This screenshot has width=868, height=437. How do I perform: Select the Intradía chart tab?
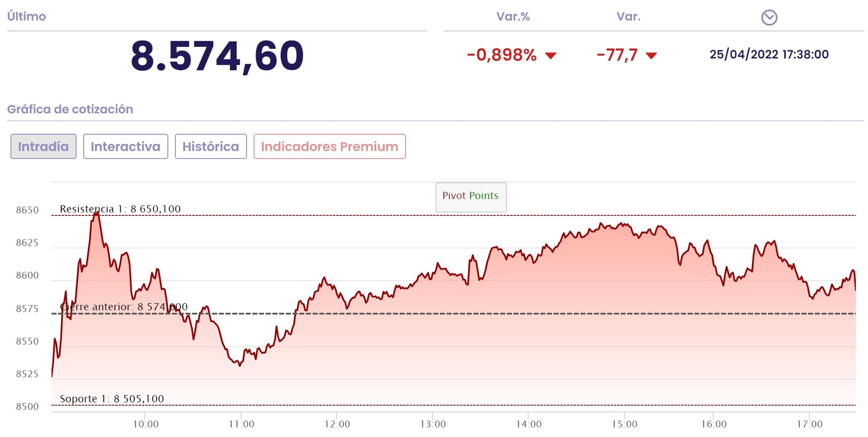click(43, 146)
